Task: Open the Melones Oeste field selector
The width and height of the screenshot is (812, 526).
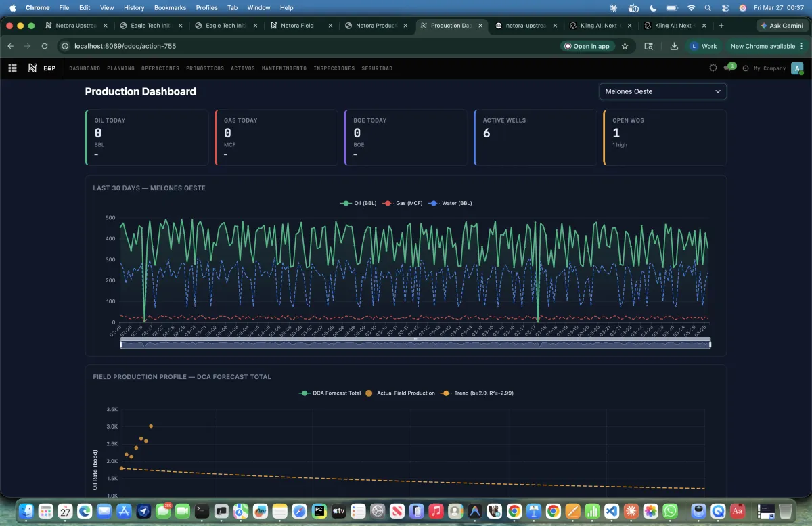Action: pos(662,91)
